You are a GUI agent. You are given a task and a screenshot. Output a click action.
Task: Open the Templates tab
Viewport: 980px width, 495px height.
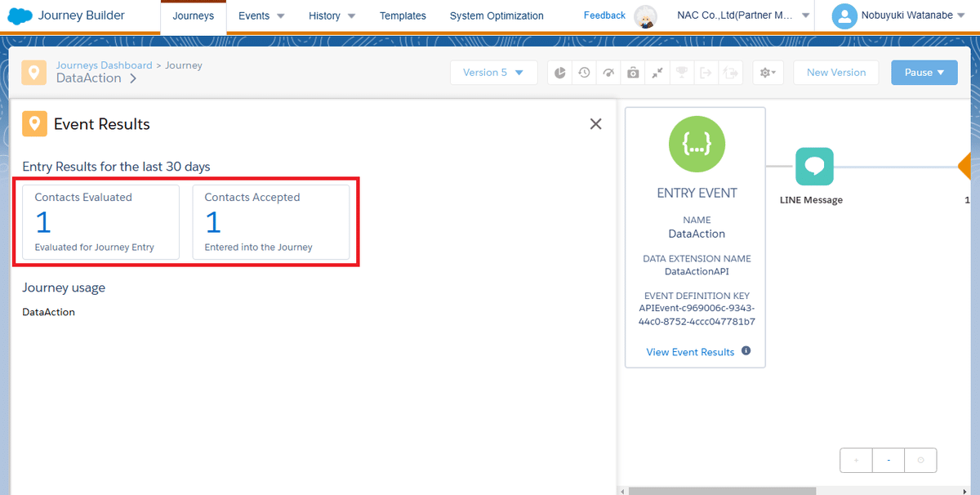[403, 16]
